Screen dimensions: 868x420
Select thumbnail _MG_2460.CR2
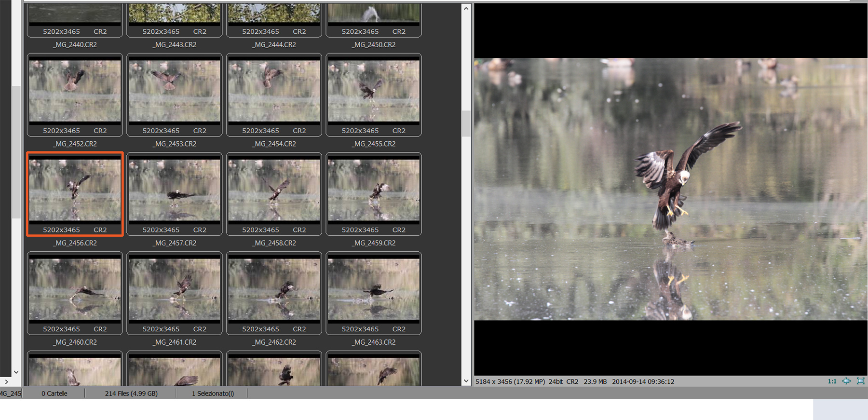coord(75,293)
